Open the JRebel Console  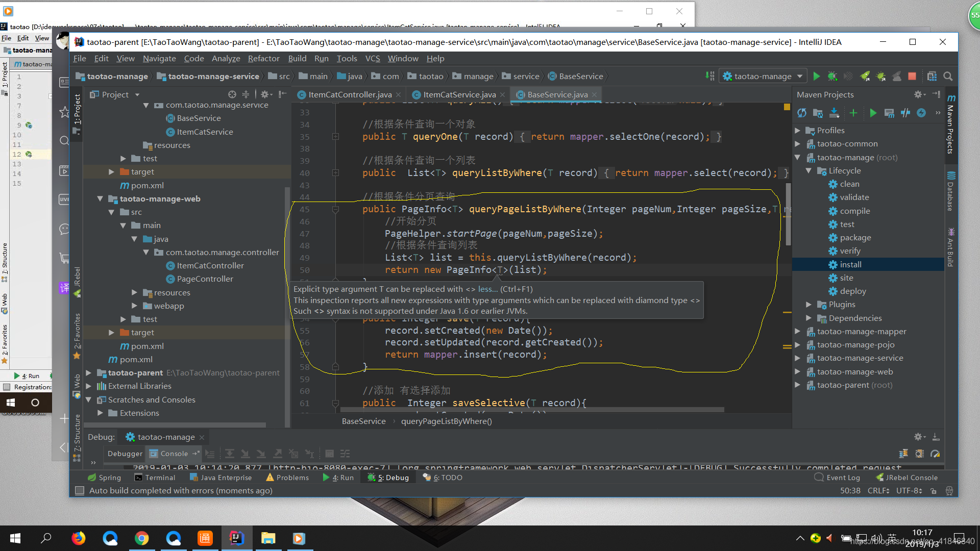pyautogui.click(x=906, y=478)
